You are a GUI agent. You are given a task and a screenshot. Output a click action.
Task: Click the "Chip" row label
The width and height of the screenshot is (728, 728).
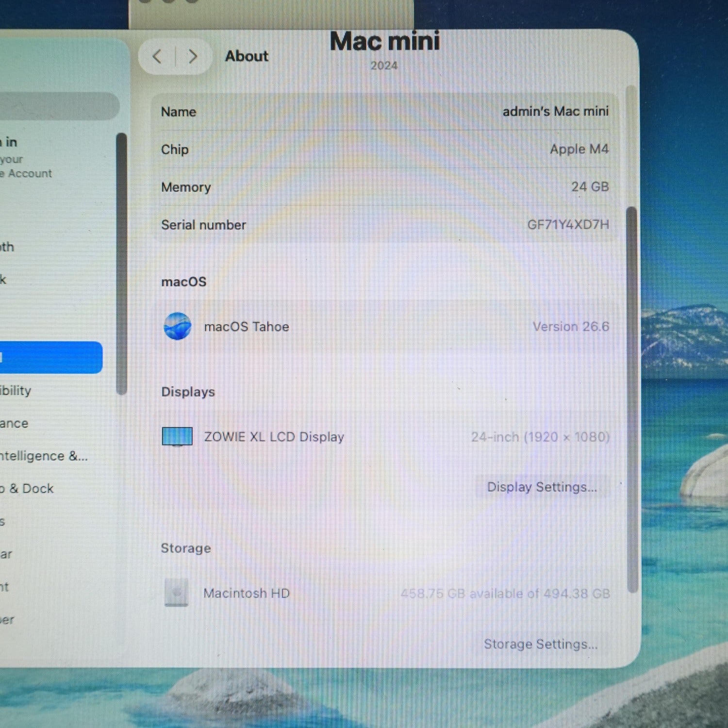tap(175, 149)
